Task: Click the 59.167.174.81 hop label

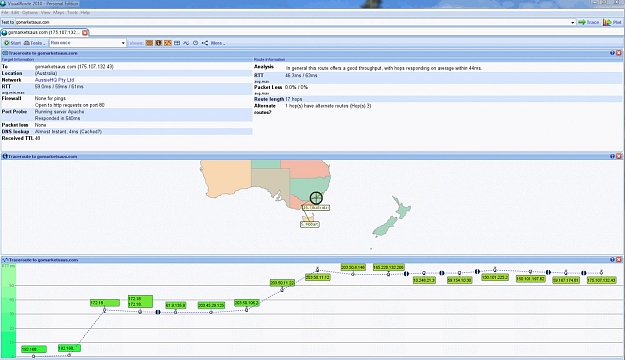Action: click(566, 280)
